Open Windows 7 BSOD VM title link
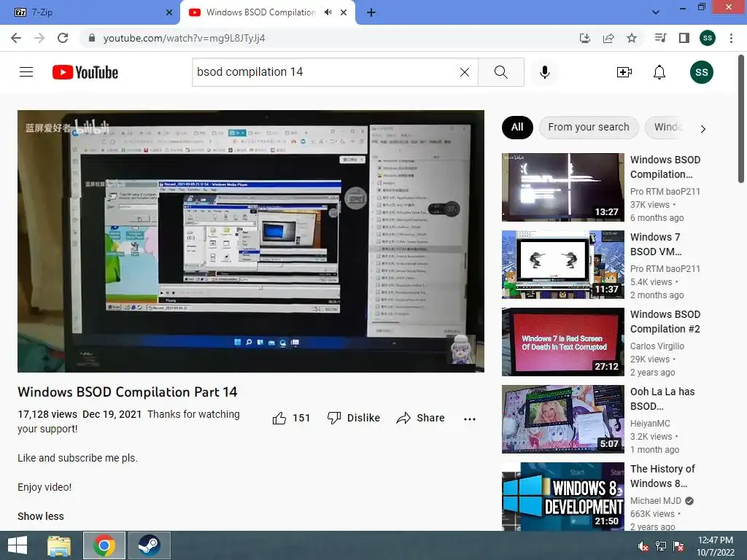The width and height of the screenshot is (747, 560). [656, 244]
